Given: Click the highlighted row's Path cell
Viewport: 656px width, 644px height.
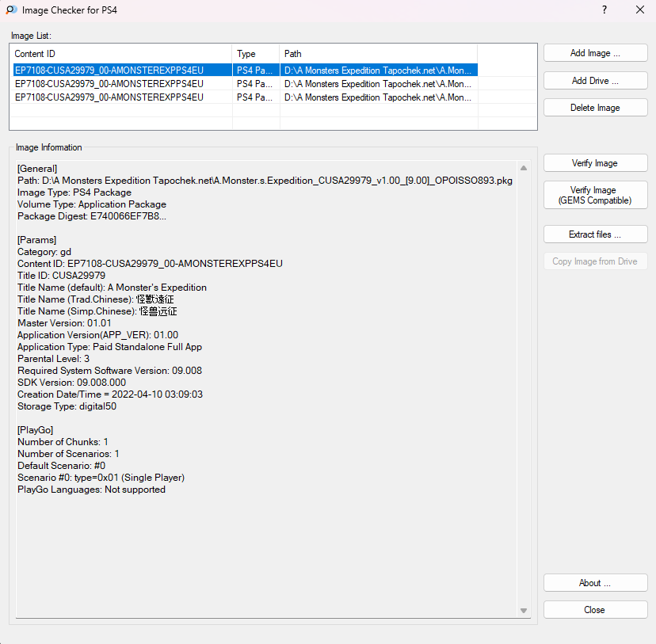Looking at the screenshot, I should coord(378,70).
